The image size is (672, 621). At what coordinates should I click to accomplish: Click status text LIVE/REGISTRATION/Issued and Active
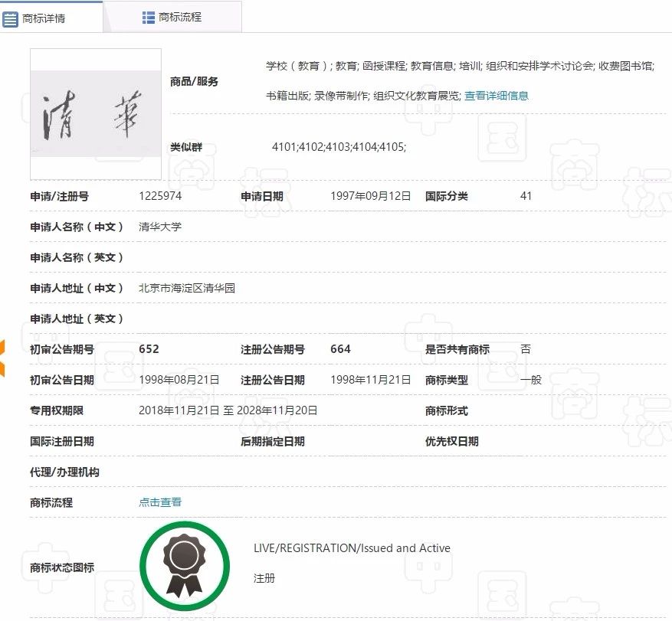[352, 548]
